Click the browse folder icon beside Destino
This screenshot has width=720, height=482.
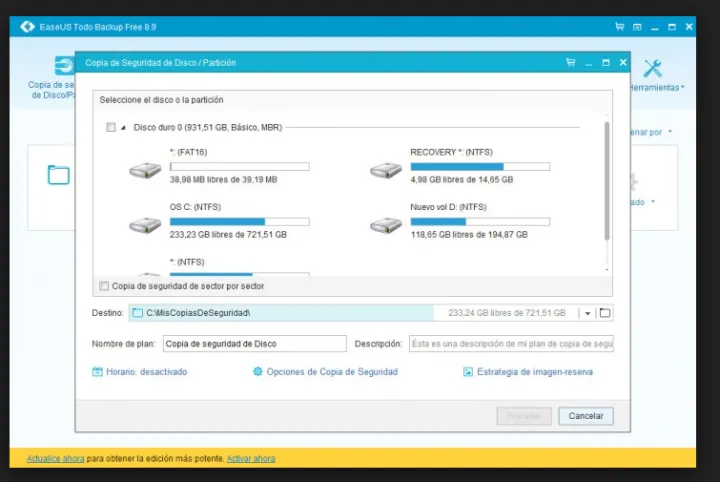click(x=605, y=313)
